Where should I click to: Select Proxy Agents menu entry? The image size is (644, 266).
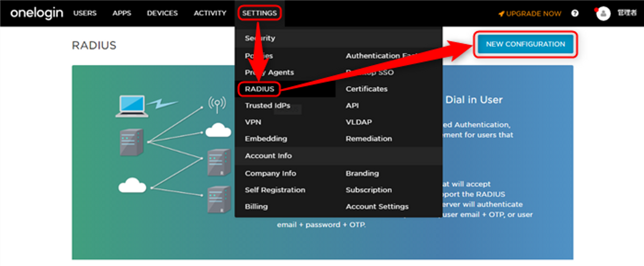[269, 72]
